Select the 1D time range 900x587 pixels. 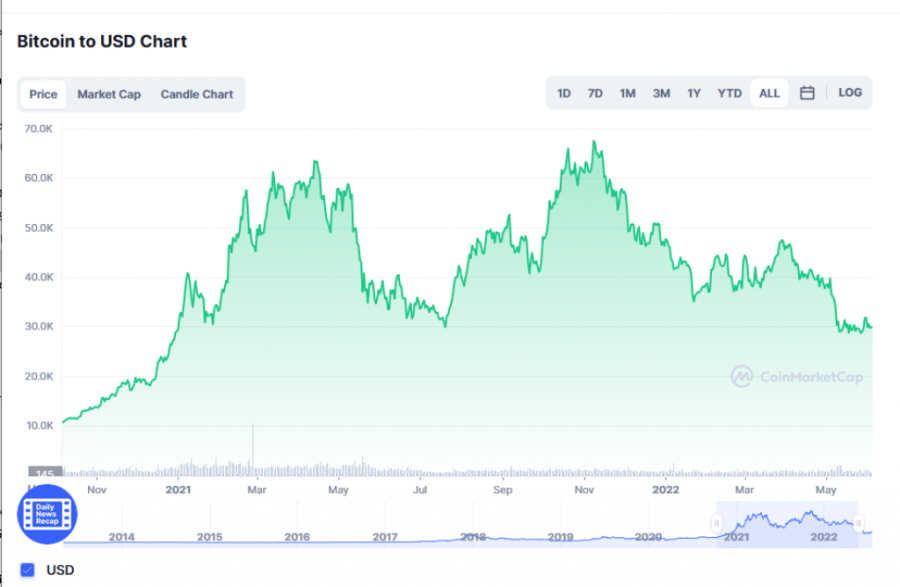[x=564, y=93]
